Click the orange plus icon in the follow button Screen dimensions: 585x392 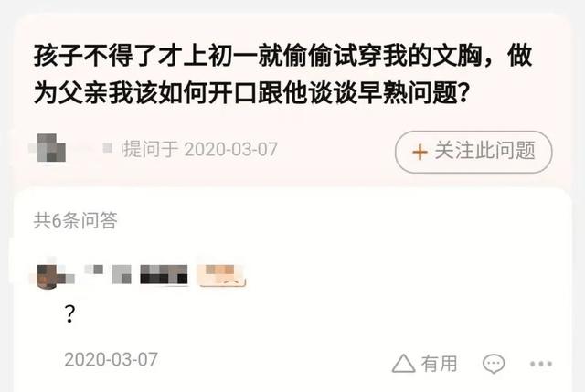click(420, 153)
